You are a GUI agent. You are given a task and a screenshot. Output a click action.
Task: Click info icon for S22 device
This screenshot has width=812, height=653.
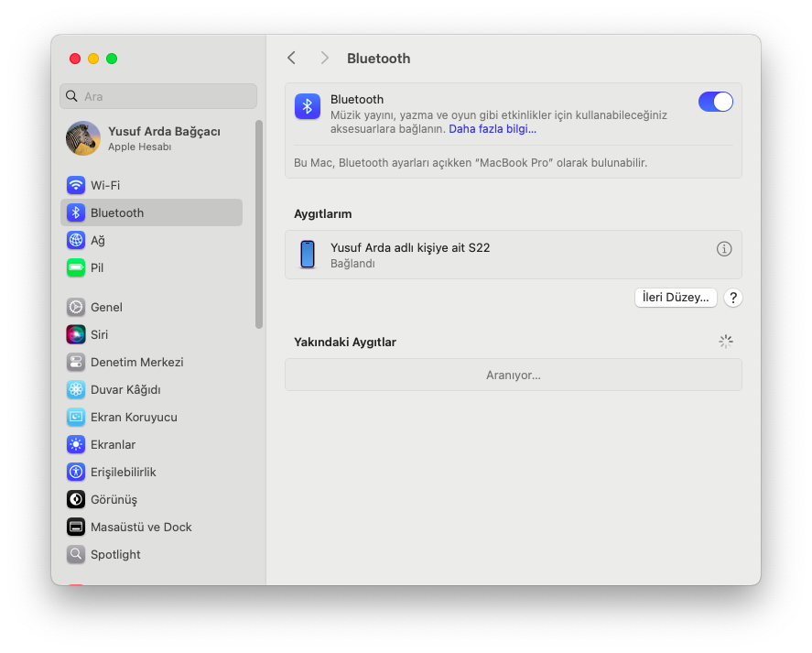point(724,249)
